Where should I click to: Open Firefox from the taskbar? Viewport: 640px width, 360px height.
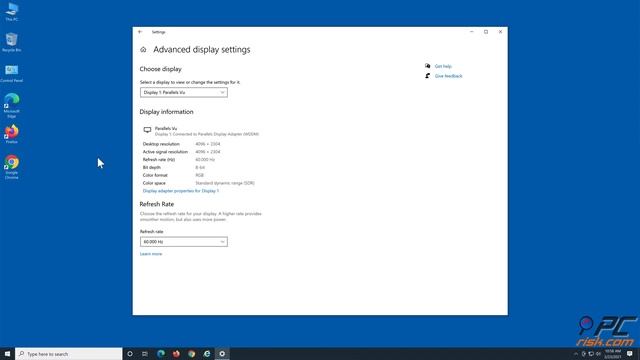coord(176,354)
